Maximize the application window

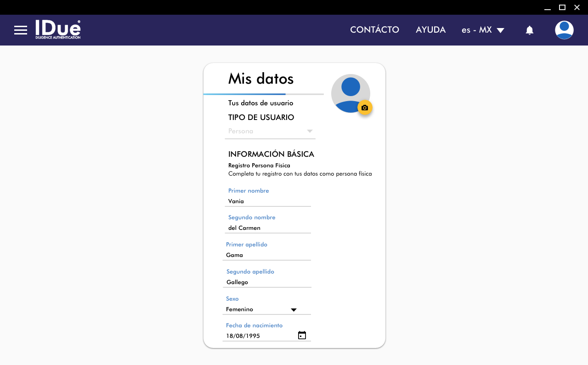562,7
